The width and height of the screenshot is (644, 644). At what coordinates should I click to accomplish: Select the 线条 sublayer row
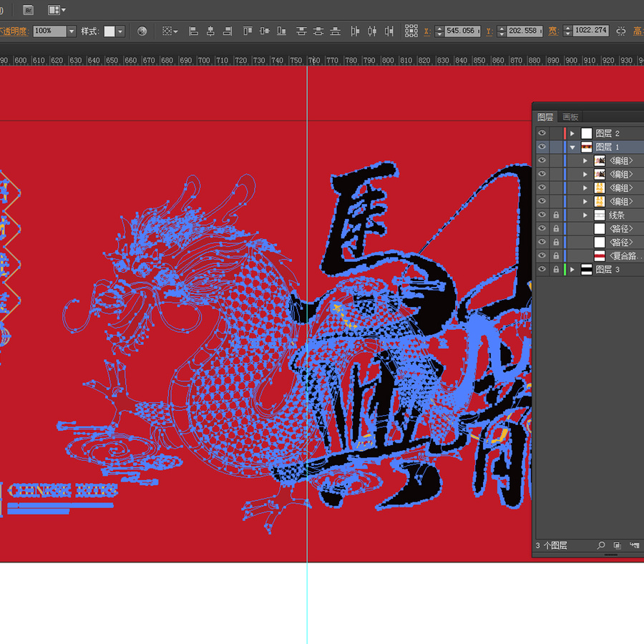point(590,215)
